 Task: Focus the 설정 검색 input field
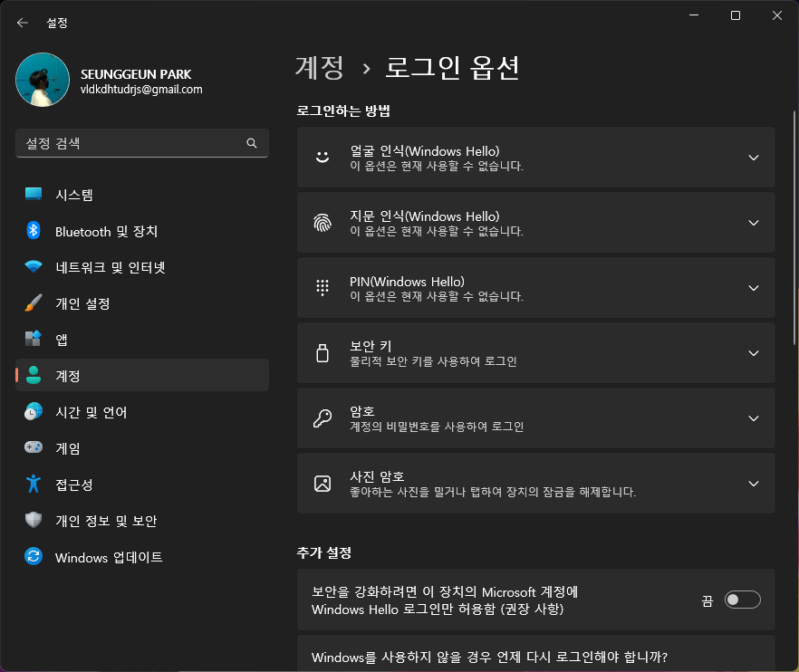pyautogui.click(x=142, y=143)
